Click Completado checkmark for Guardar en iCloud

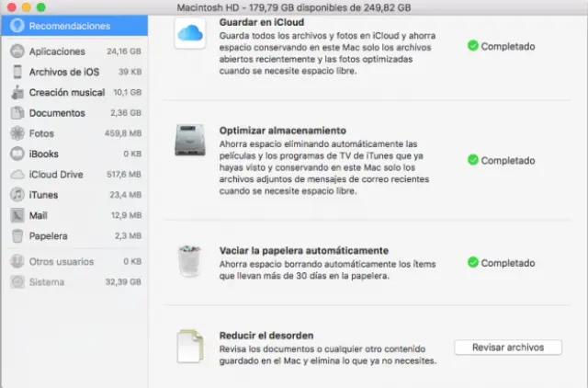tap(472, 45)
